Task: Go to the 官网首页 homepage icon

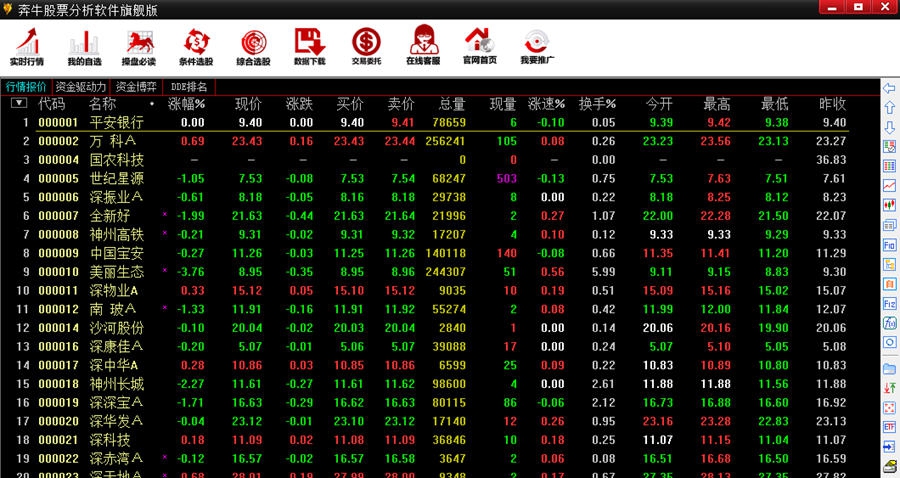Action: (x=480, y=45)
